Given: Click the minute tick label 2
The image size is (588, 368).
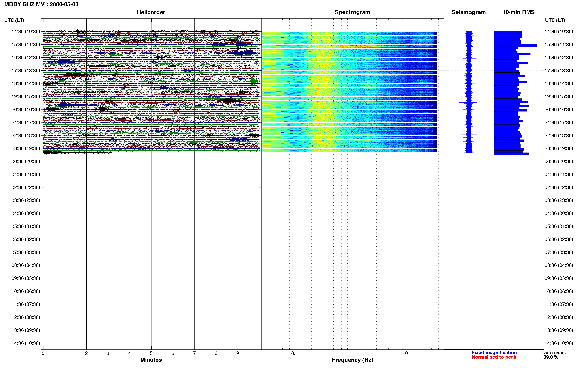Looking at the screenshot, I should click(86, 353).
